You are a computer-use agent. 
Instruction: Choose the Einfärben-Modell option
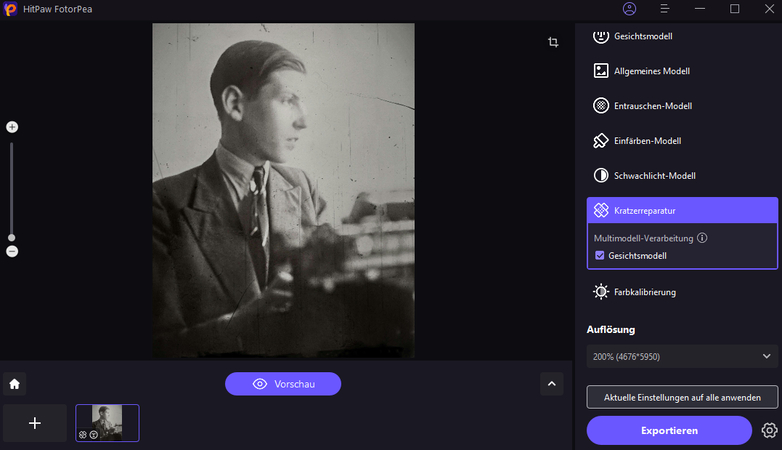[x=647, y=141]
